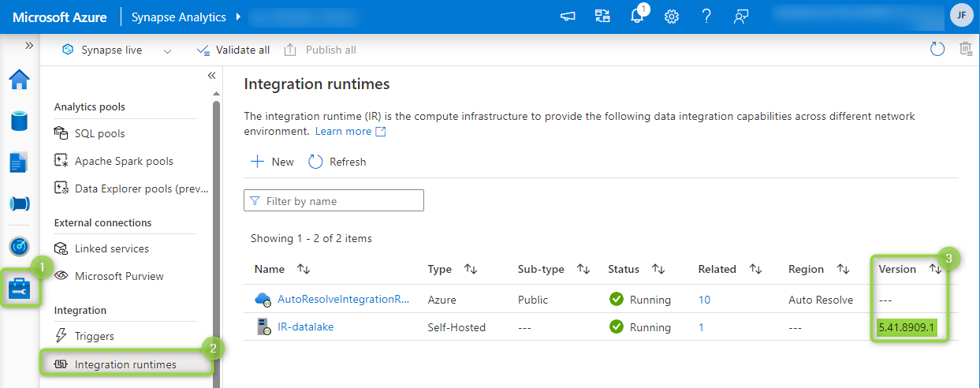980x388 pixels.
Task: Open AutoResolveIntegrationRuntime link
Action: click(344, 300)
